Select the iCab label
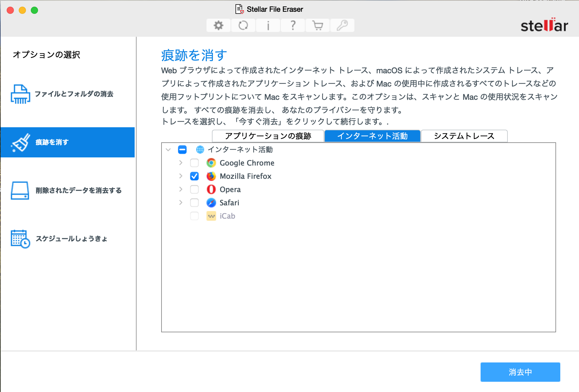 pos(227,216)
